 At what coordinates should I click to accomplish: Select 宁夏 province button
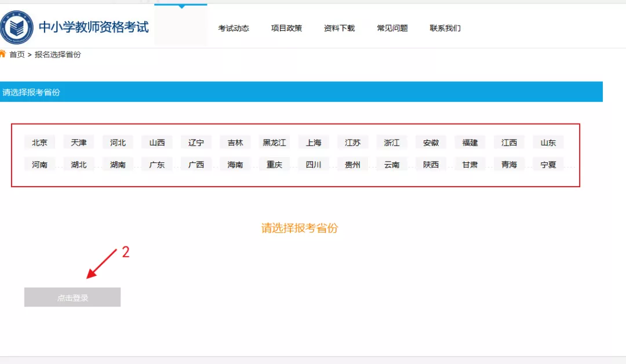pyautogui.click(x=548, y=165)
